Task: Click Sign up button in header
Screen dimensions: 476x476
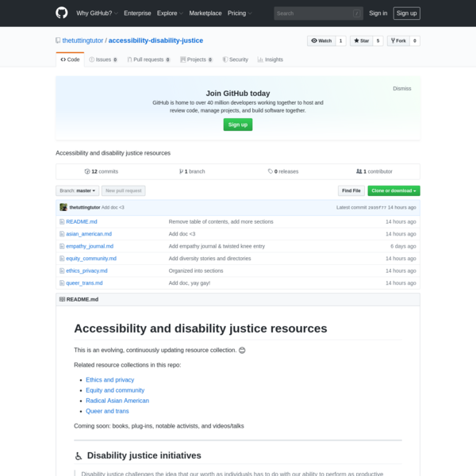Action: [x=406, y=13]
